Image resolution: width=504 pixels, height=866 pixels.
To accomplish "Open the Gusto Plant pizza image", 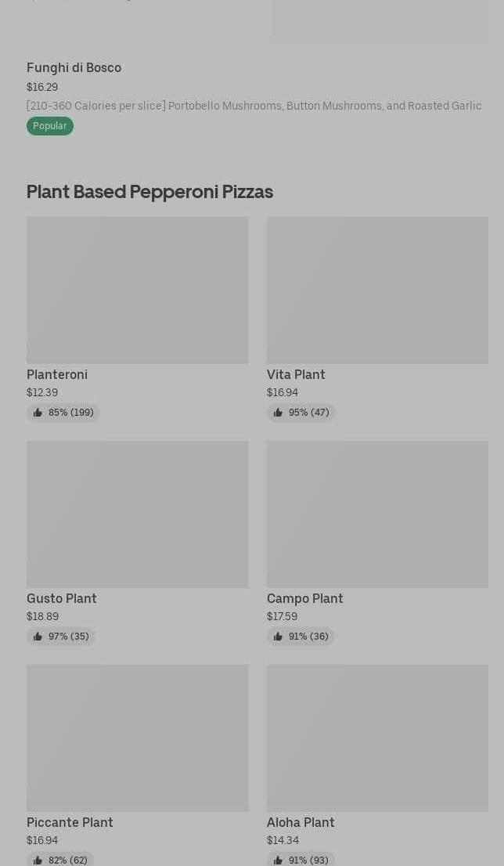I will (x=137, y=514).
